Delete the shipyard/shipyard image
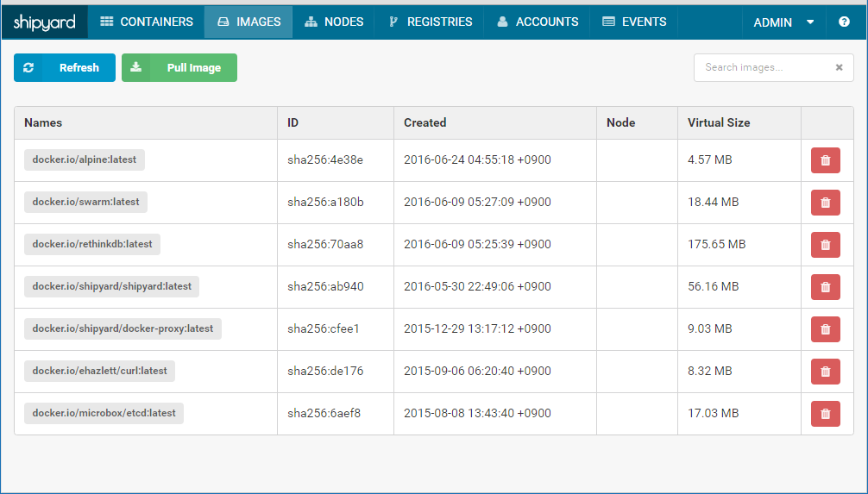Screen dimensions: 868x494 click(x=825, y=287)
